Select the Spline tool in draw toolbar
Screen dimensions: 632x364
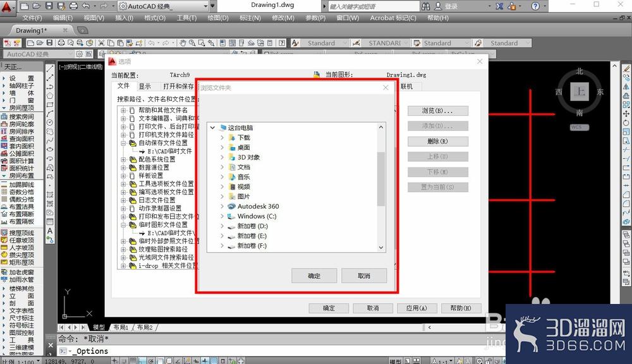pyautogui.click(x=50, y=140)
